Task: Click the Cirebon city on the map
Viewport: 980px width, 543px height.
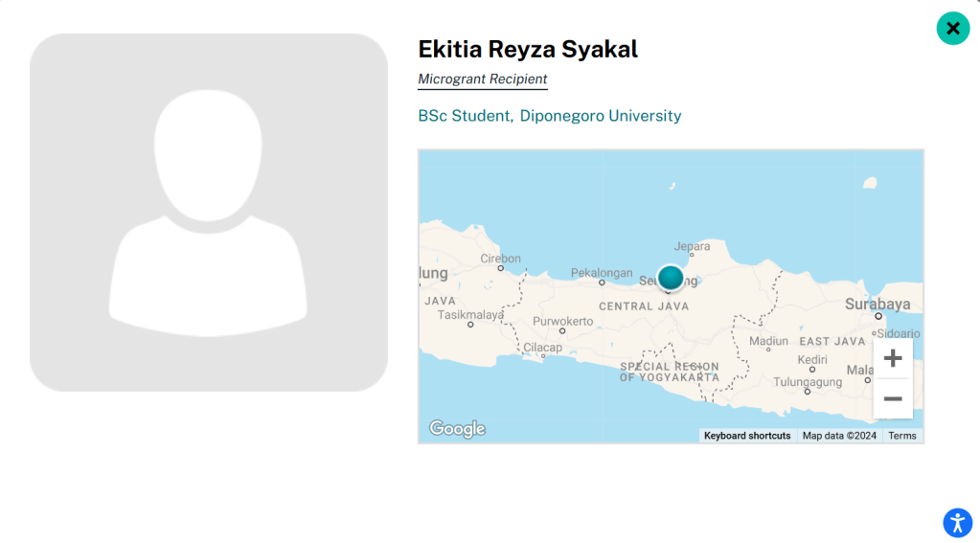Action: click(500, 259)
